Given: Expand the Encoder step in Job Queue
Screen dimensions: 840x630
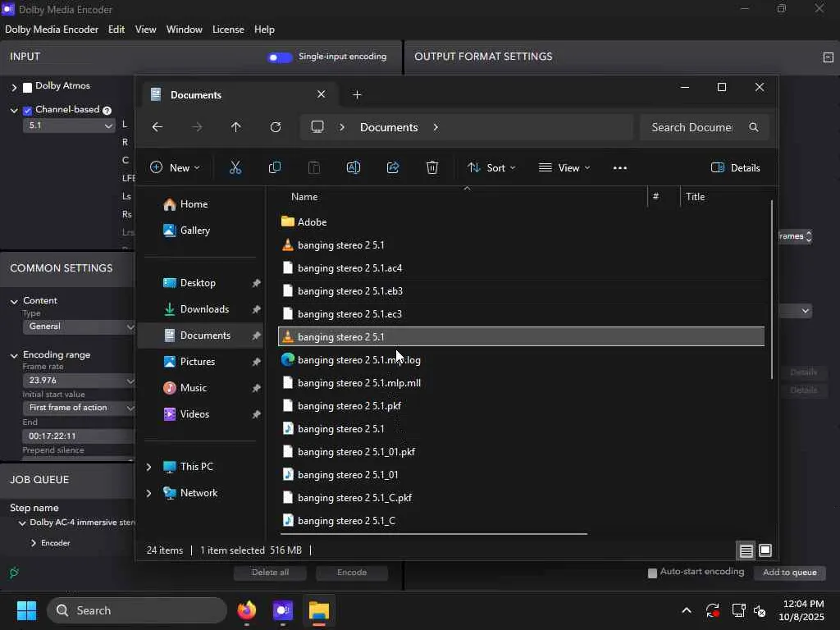Looking at the screenshot, I should click(33, 543).
